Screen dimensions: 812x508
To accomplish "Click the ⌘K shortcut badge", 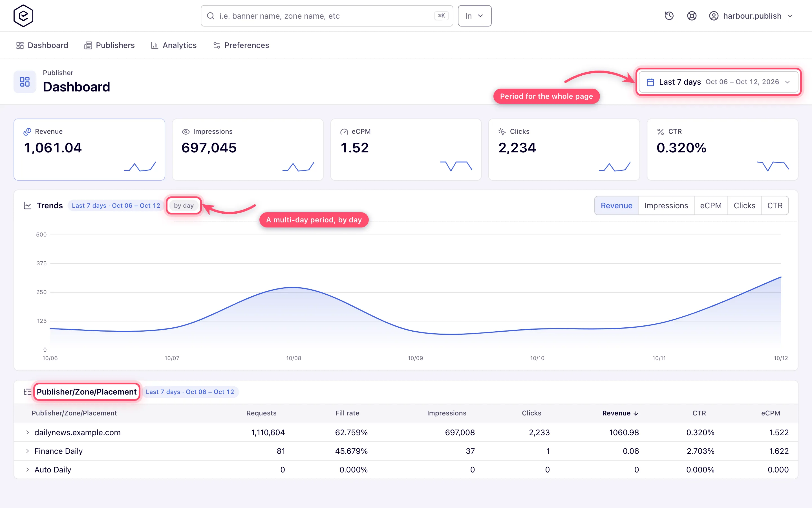I will point(441,16).
